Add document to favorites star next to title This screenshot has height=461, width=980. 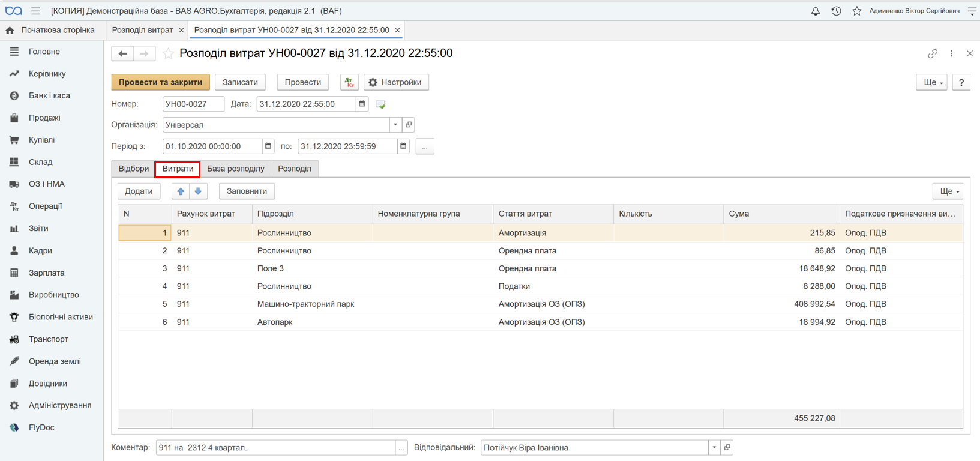click(169, 53)
